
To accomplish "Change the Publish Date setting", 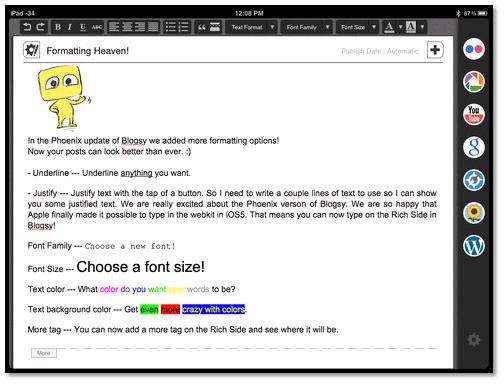I will pos(380,51).
